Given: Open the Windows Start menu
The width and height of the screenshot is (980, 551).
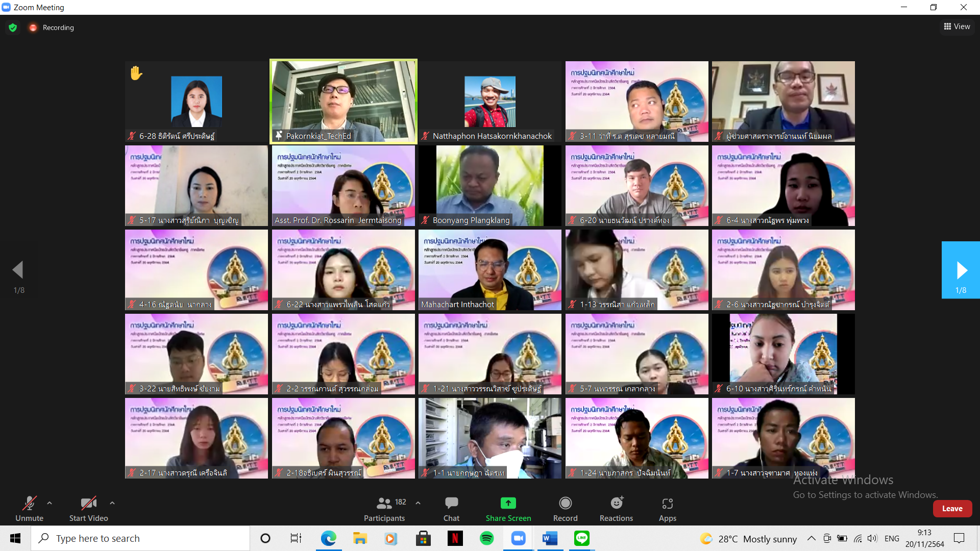Looking at the screenshot, I should 15,538.
